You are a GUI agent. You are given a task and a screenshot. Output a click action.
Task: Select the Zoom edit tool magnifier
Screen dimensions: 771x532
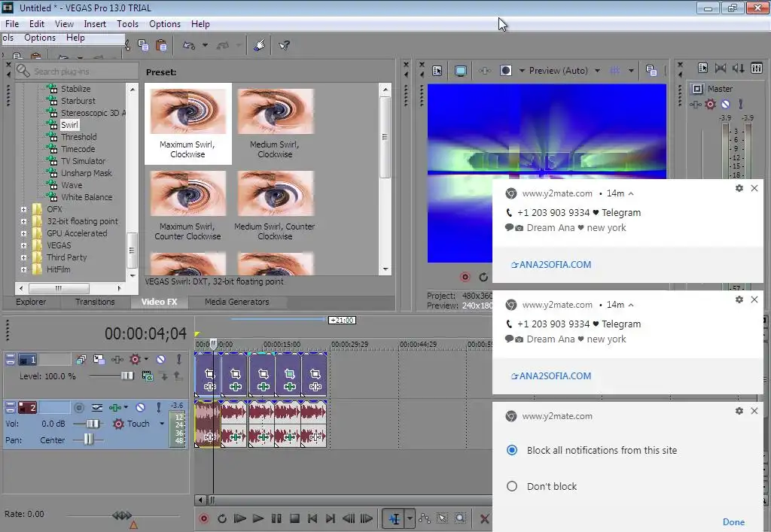click(460, 518)
